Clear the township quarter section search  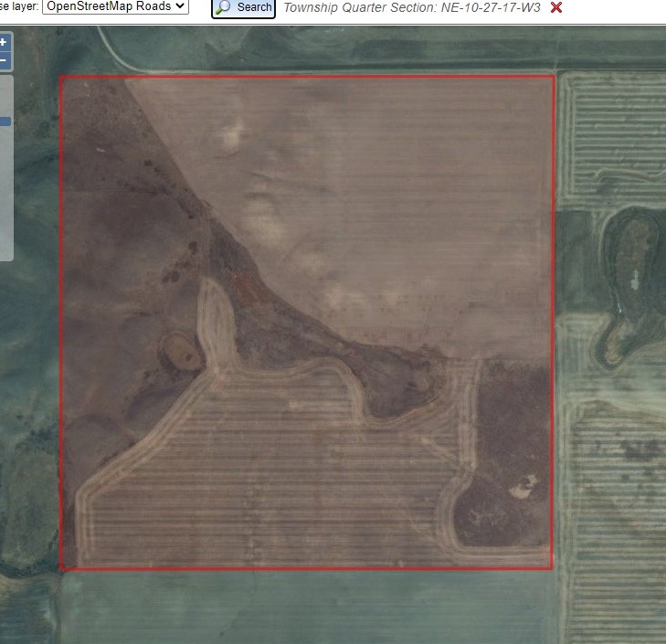556,7
